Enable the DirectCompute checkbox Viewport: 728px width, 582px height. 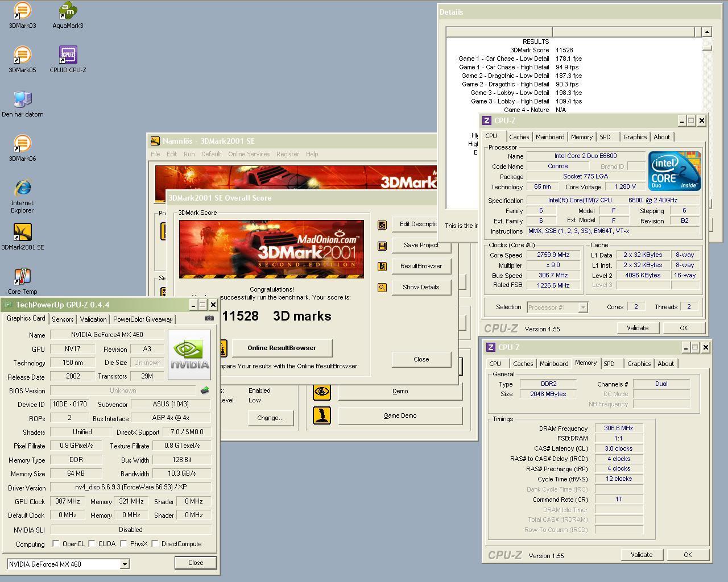coord(155,544)
